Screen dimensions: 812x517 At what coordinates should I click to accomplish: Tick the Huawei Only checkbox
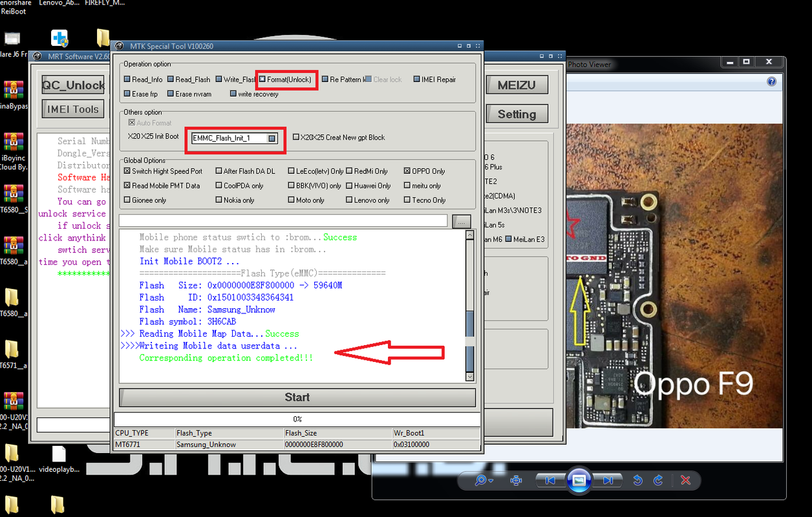[x=350, y=185]
